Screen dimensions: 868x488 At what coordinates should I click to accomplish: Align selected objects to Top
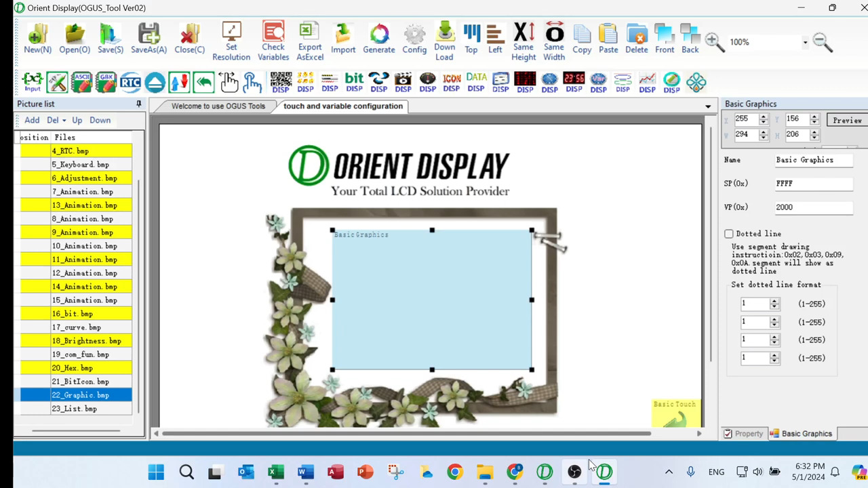[471, 39]
